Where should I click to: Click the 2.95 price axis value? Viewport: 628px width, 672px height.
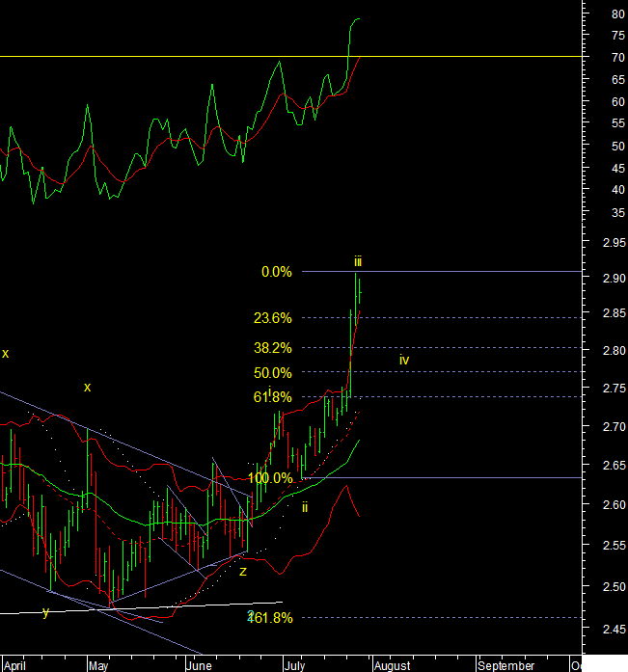click(614, 243)
